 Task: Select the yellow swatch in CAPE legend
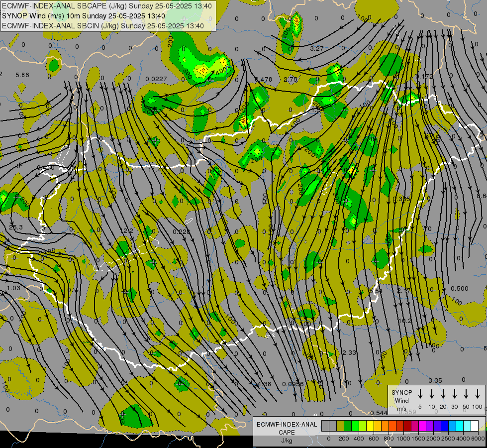370,426
